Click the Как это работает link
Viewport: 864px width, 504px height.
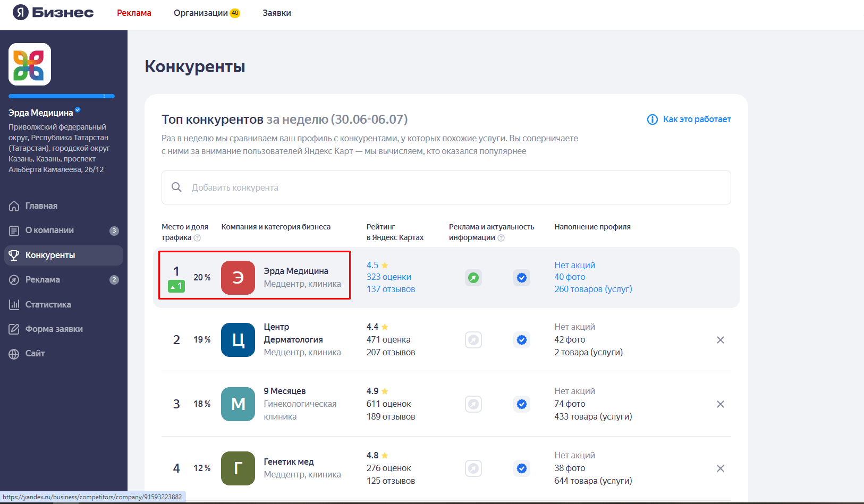[x=697, y=119]
